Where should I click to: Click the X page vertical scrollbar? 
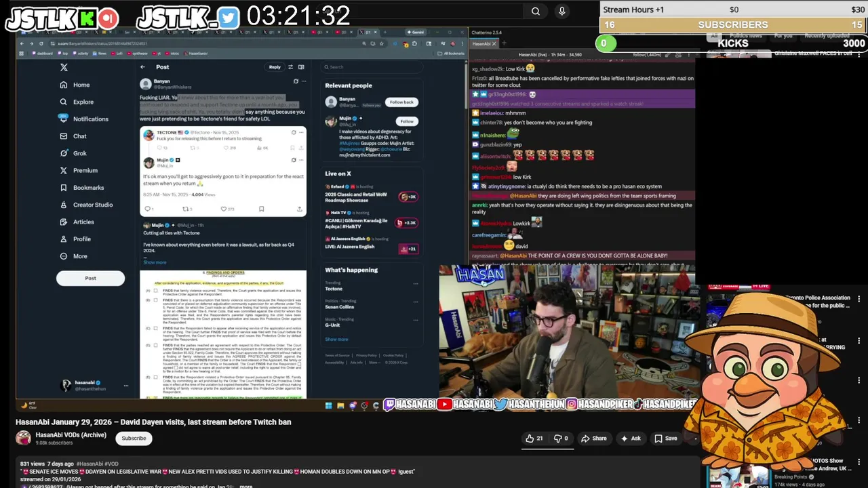[466, 88]
